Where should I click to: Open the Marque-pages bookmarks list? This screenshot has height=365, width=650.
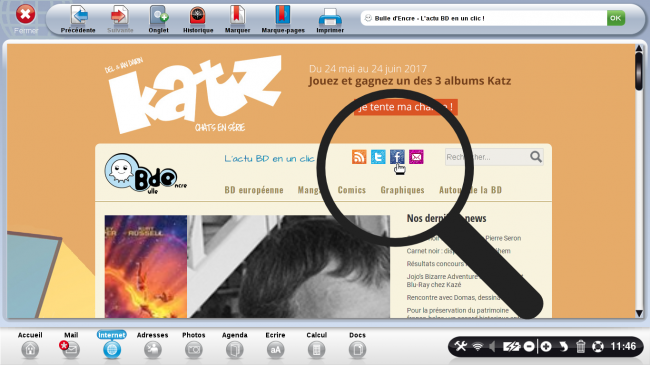pos(283,19)
